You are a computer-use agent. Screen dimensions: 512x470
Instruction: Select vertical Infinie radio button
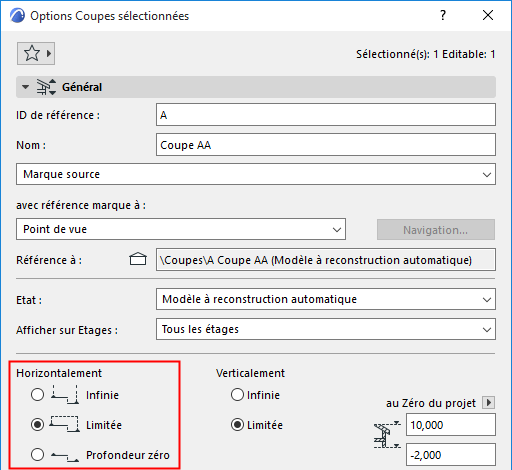pos(237,395)
